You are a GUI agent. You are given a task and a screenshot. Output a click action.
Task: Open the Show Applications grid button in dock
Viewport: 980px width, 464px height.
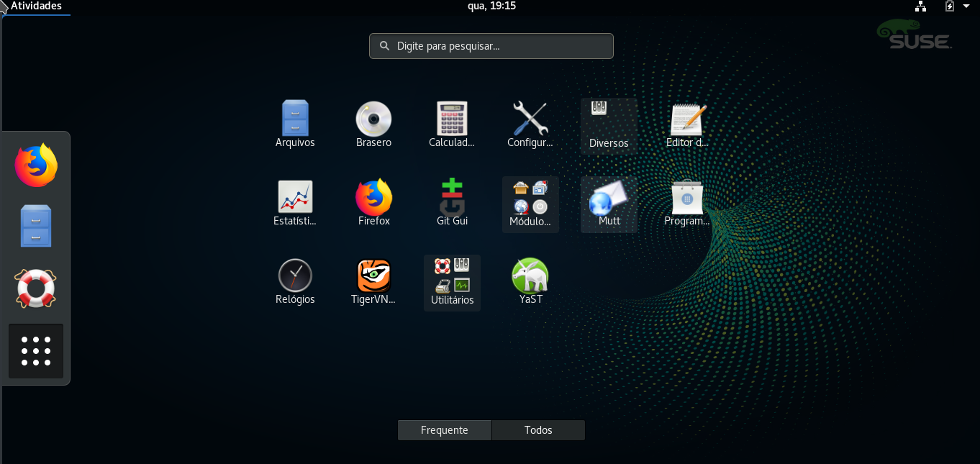click(35, 350)
